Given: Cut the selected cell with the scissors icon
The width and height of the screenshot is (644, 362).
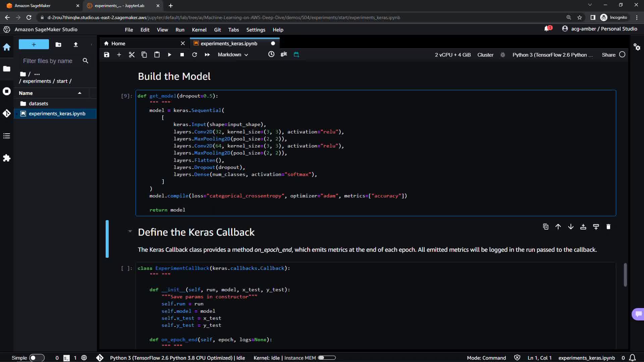Looking at the screenshot, I should 131,55.
